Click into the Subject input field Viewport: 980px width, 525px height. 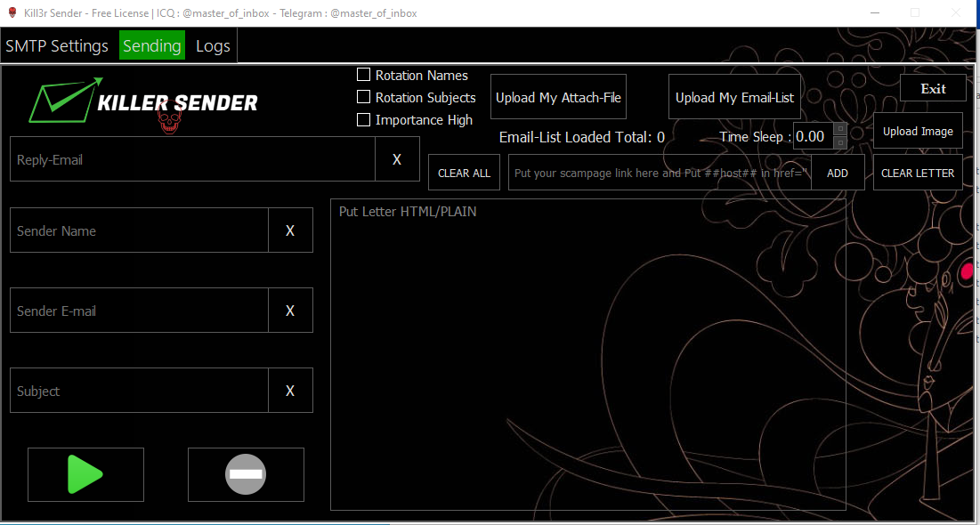click(x=139, y=391)
